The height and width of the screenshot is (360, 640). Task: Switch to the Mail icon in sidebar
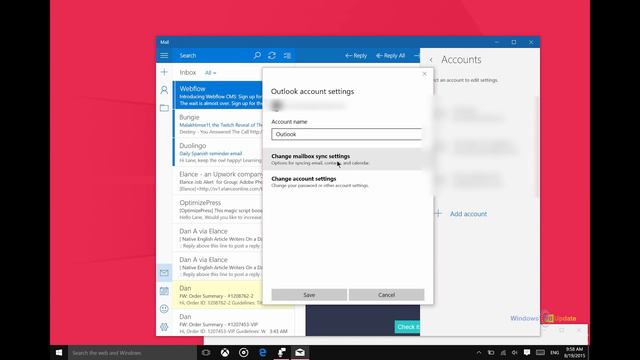pyautogui.click(x=164, y=273)
